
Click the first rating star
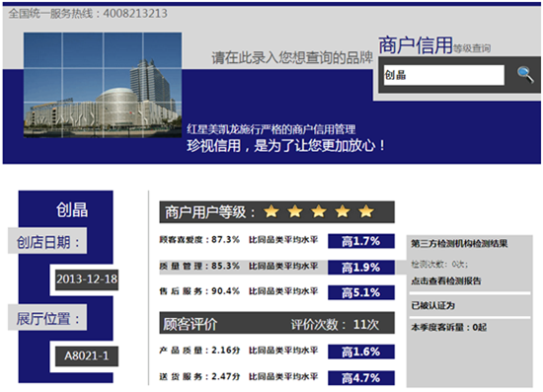(x=271, y=211)
